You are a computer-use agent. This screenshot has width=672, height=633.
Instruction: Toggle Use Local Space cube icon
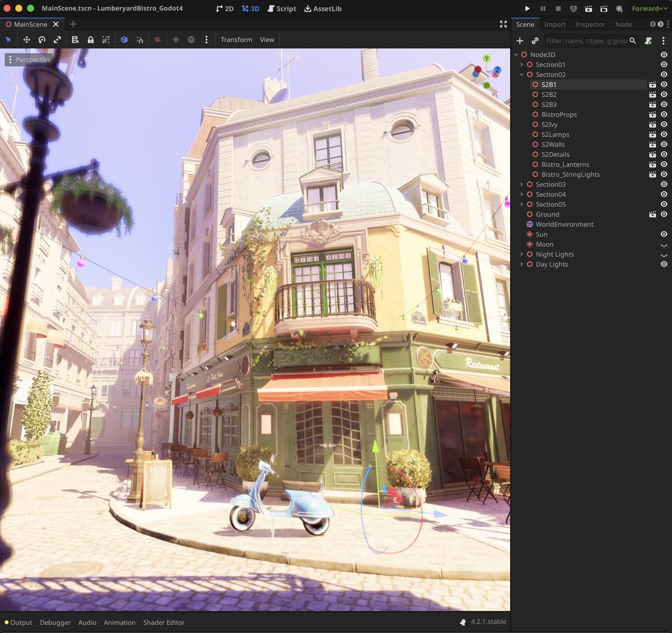point(124,40)
